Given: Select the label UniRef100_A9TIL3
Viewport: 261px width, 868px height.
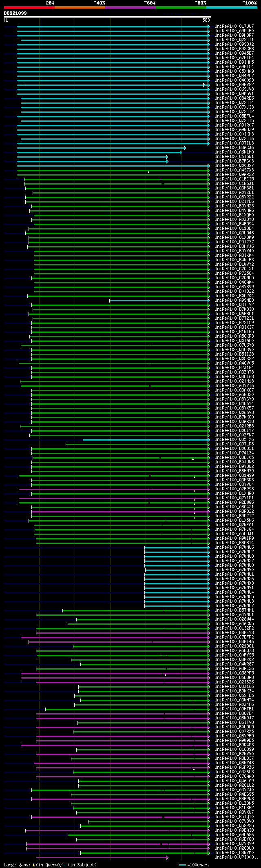Looking at the screenshot, I should 234,143.
